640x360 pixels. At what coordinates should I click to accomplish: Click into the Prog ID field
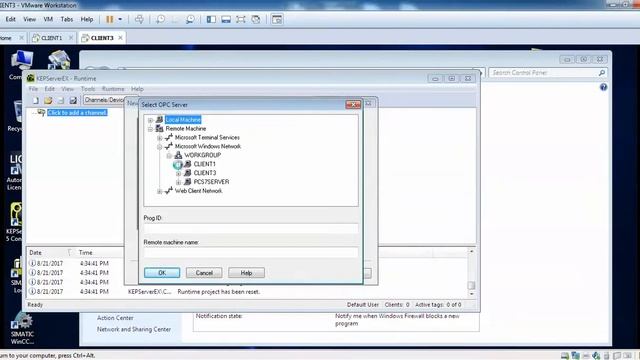click(x=251, y=228)
